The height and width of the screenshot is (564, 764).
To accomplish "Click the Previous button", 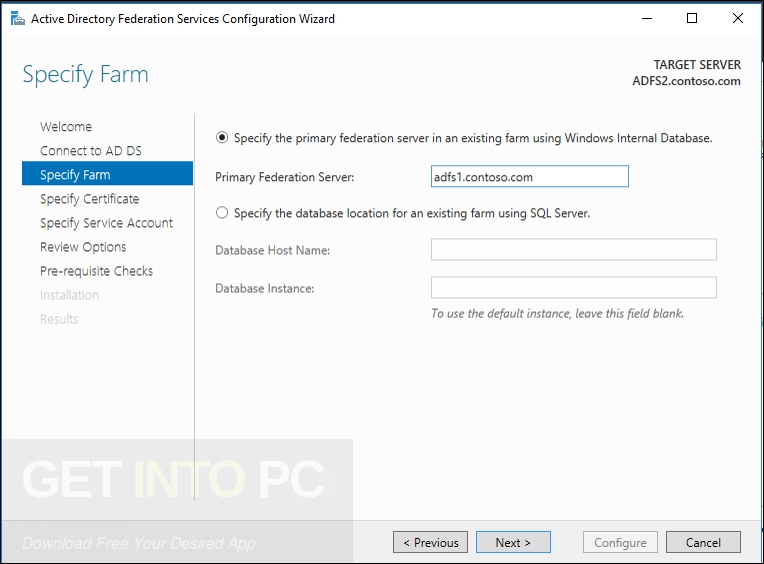I will (430, 542).
